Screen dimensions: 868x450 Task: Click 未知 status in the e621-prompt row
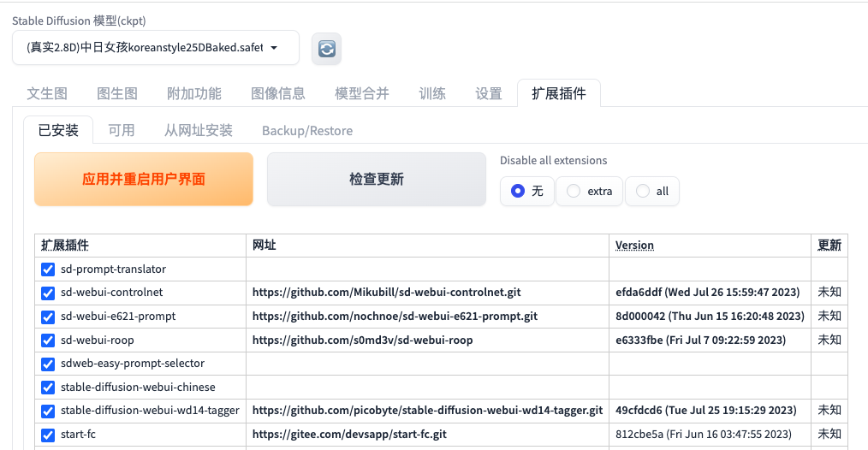829,316
